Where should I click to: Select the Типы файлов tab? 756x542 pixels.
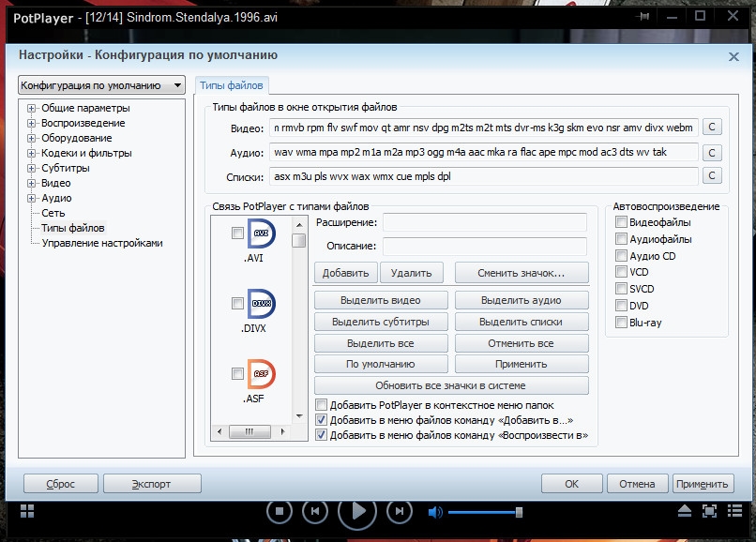click(232, 85)
